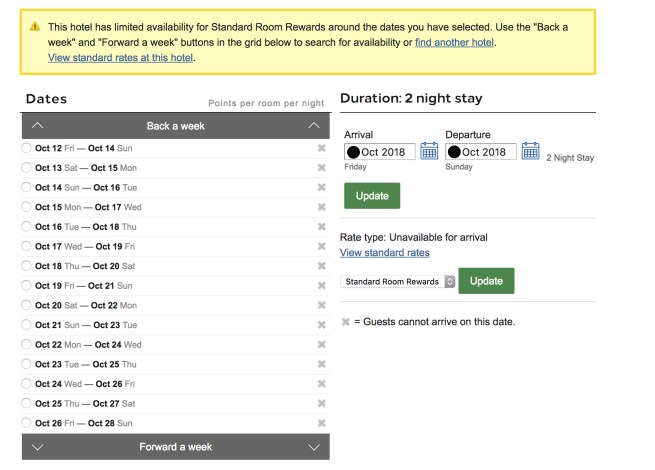The image size is (655, 470).
Task: Click the unavailable X icon for Oct 19 row
Action: point(321,286)
